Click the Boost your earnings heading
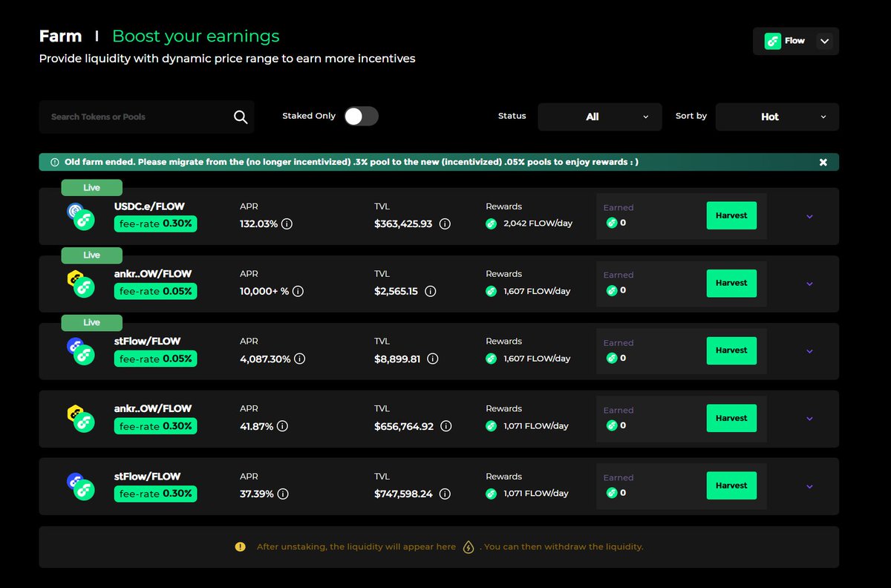Viewport: 891px width, 588px height. tap(196, 36)
